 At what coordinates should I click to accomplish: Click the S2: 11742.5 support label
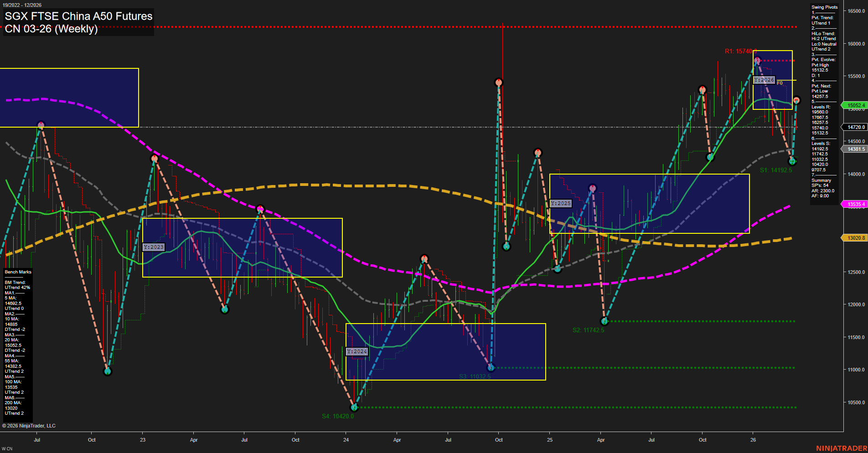[x=589, y=330]
